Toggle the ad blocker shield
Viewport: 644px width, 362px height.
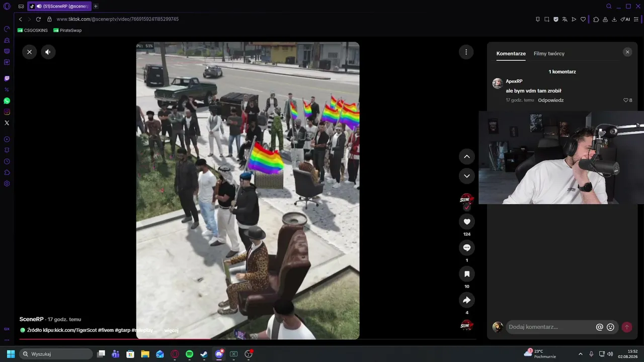[556, 19]
